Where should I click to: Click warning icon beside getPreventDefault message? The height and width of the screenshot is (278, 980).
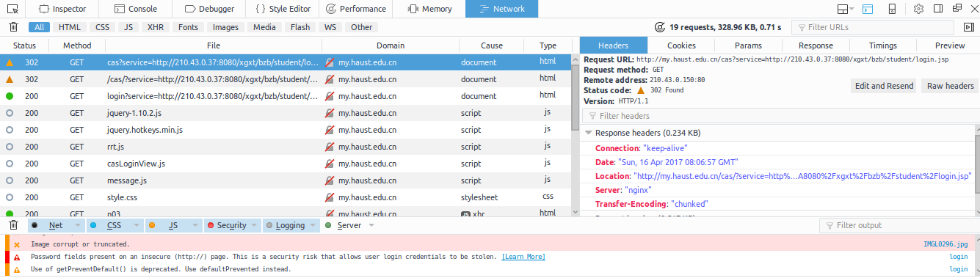point(16,269)
